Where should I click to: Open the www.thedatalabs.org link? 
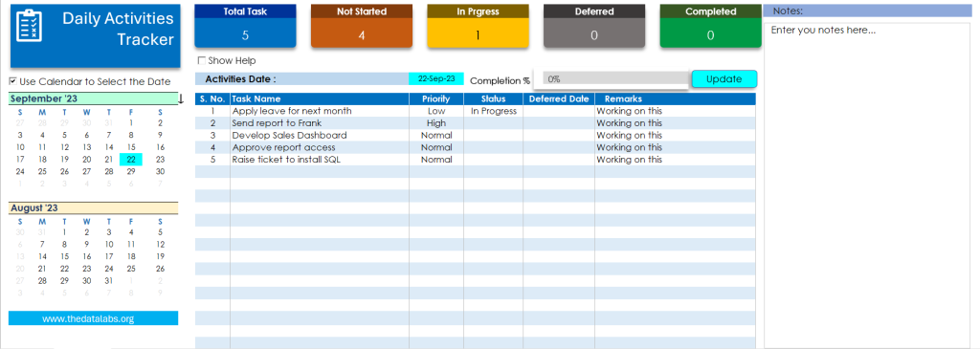pos(88,318)
